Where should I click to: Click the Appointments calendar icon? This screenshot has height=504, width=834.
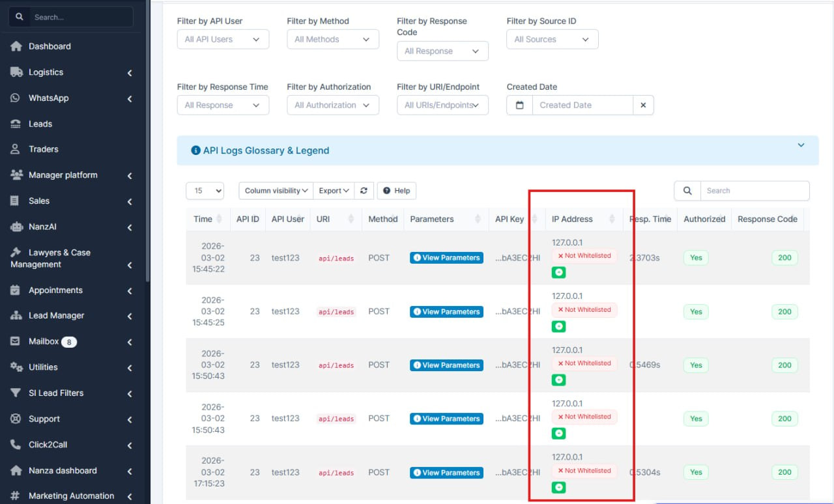tap(16, 290)
